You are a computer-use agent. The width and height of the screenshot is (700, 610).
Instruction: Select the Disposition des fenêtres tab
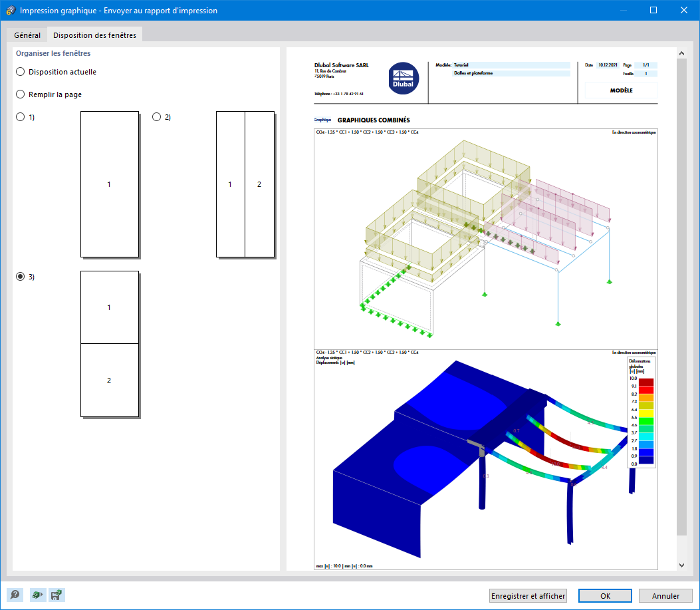click(x=94, y=35)
